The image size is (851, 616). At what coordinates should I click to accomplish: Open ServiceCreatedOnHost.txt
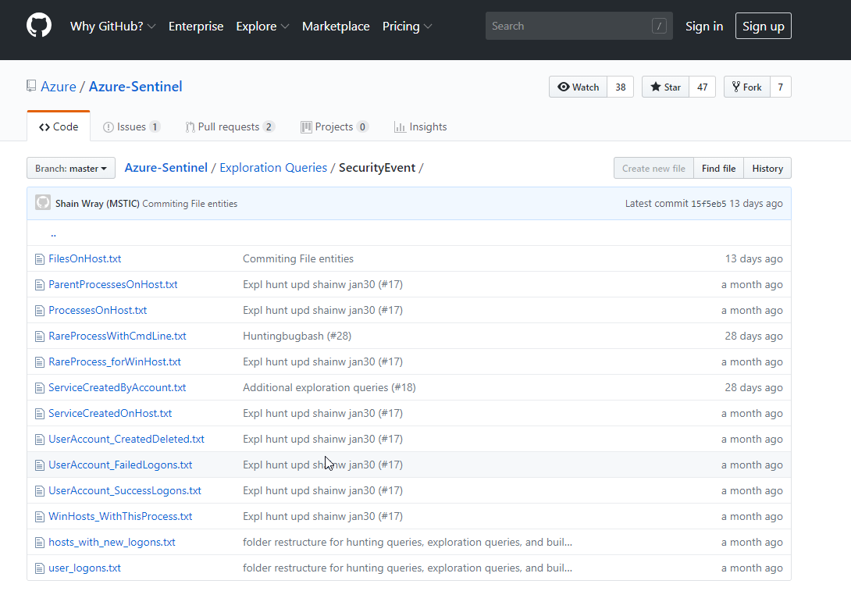tap(110, 414)
